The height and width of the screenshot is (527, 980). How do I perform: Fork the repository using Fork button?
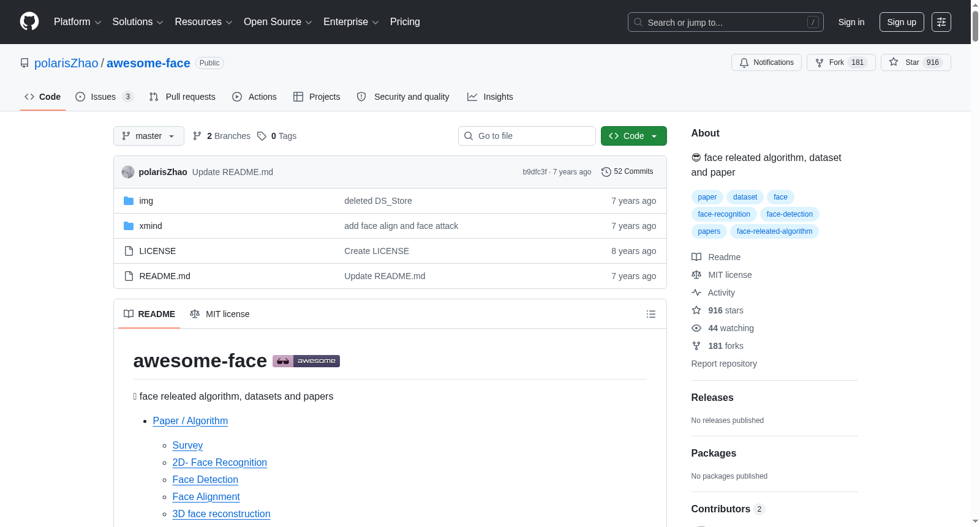point(841,62)
